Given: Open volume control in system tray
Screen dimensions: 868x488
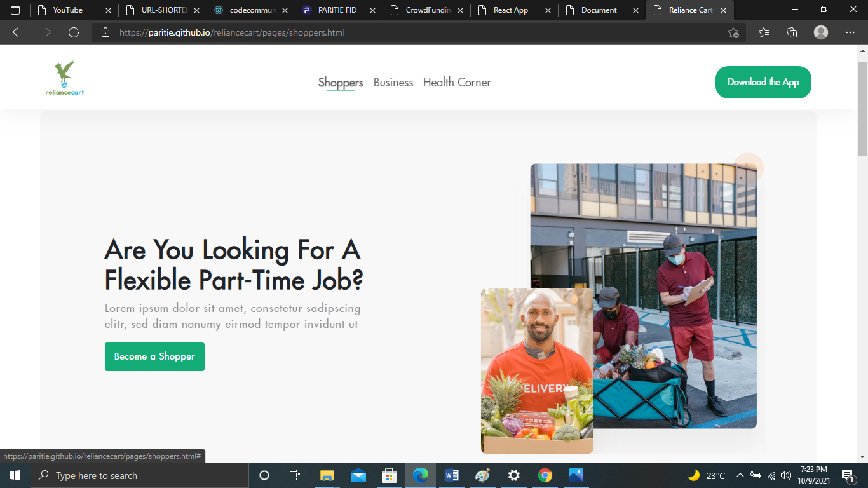Looking at the screenshot, I should [786, 475].
